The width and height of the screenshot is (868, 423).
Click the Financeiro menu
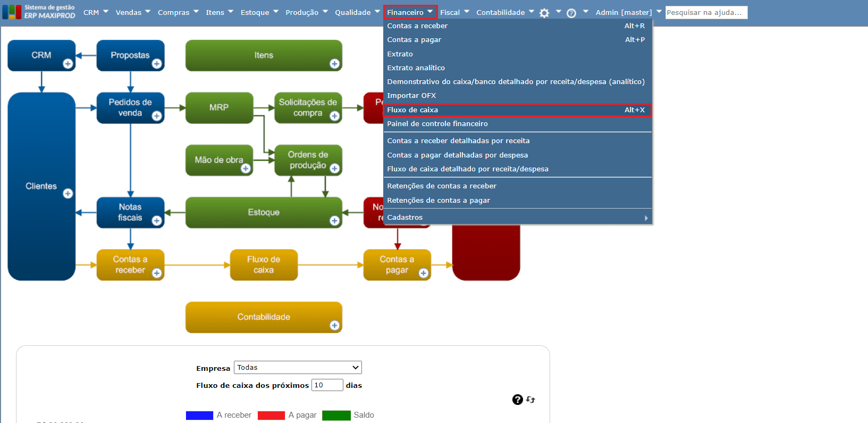point(410,12)
